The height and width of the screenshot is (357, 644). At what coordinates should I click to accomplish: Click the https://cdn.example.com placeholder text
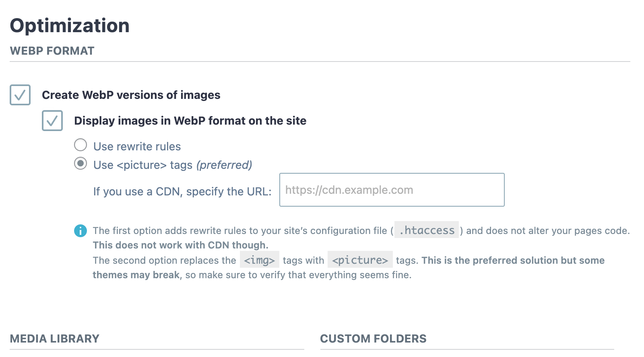pos(349,189)
